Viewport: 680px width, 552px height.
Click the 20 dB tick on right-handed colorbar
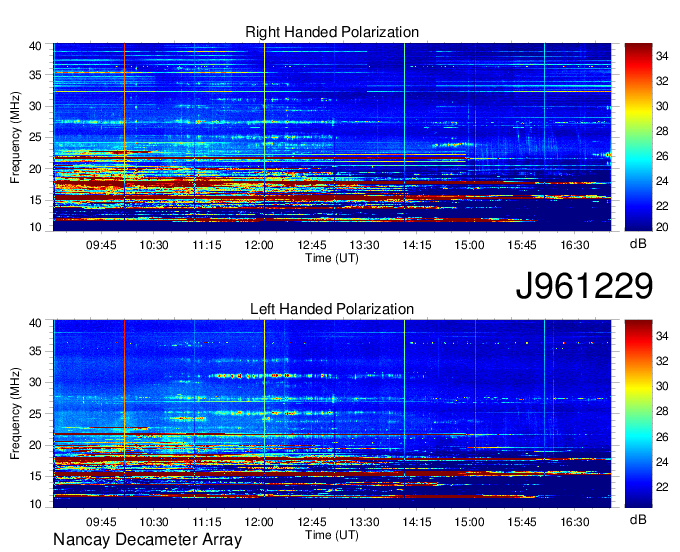point(662,227)
